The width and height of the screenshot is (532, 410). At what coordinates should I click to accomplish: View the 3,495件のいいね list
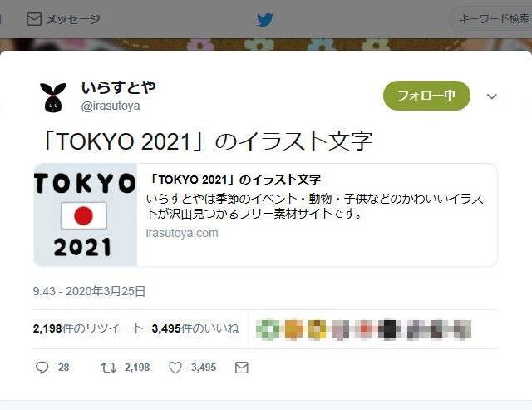(x=195, y=328)
